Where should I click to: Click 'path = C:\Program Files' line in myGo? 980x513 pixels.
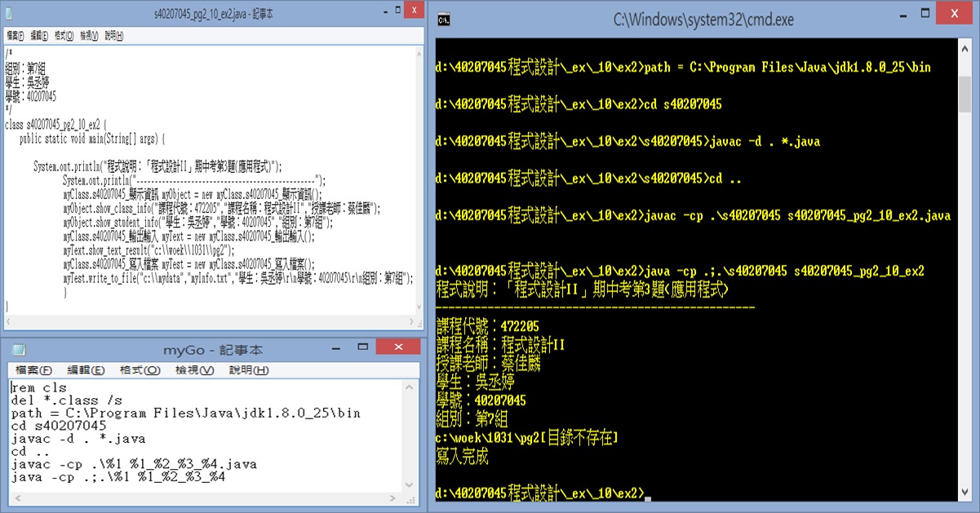186,413
